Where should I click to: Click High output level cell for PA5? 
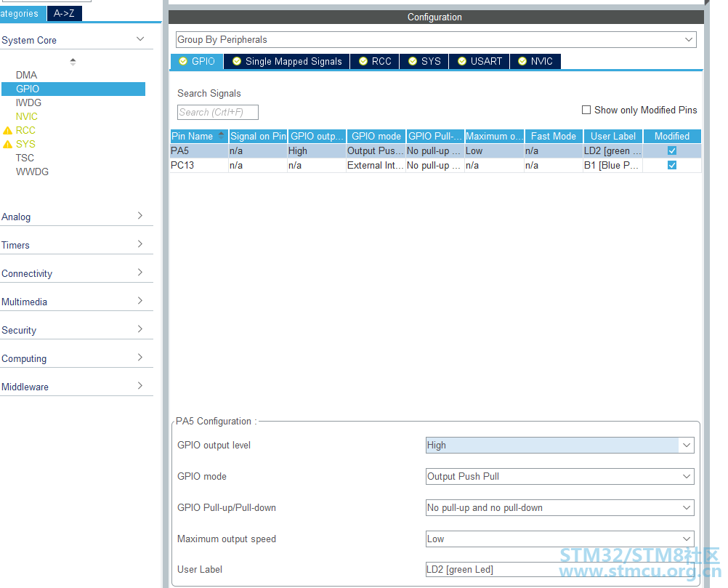(317, 151)
